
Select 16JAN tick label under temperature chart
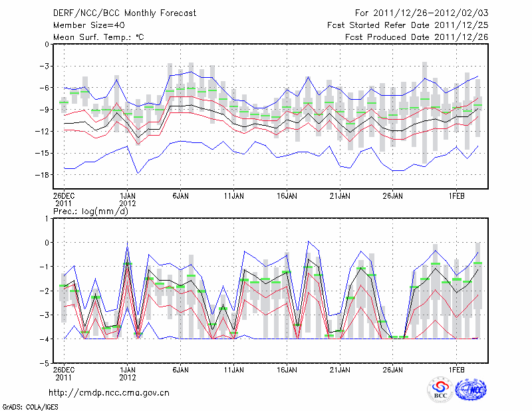[287, 196]
